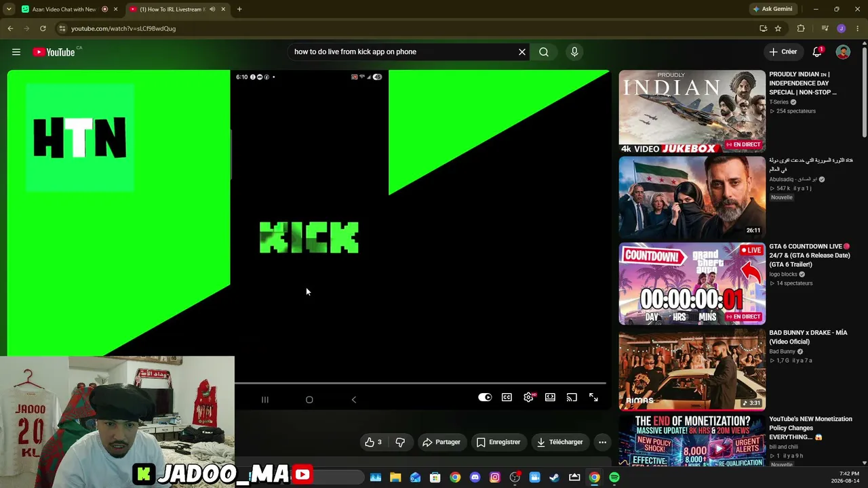Reload the current YouTube page
Viewport: 868px width, 488px height.
(43, 28)
